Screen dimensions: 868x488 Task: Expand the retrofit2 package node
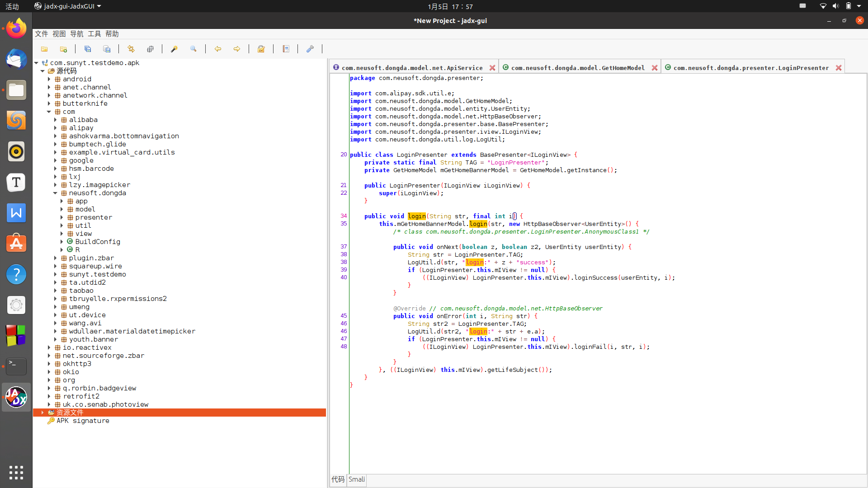tap(49, 396)
